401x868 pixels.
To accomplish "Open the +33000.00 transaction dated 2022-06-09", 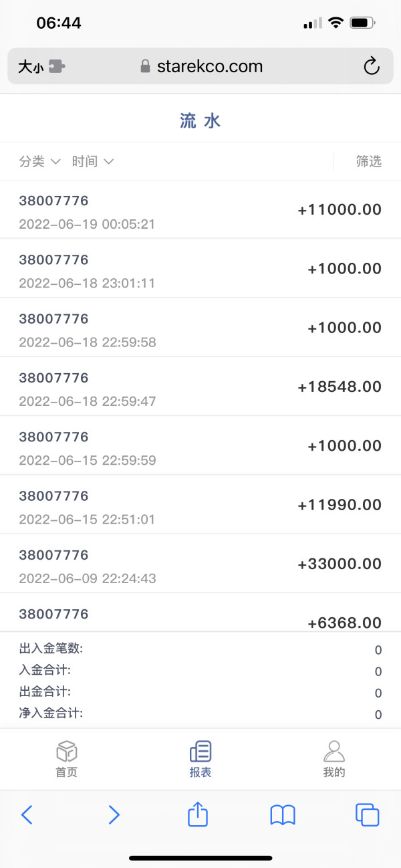I will click(x=200, y=564).
